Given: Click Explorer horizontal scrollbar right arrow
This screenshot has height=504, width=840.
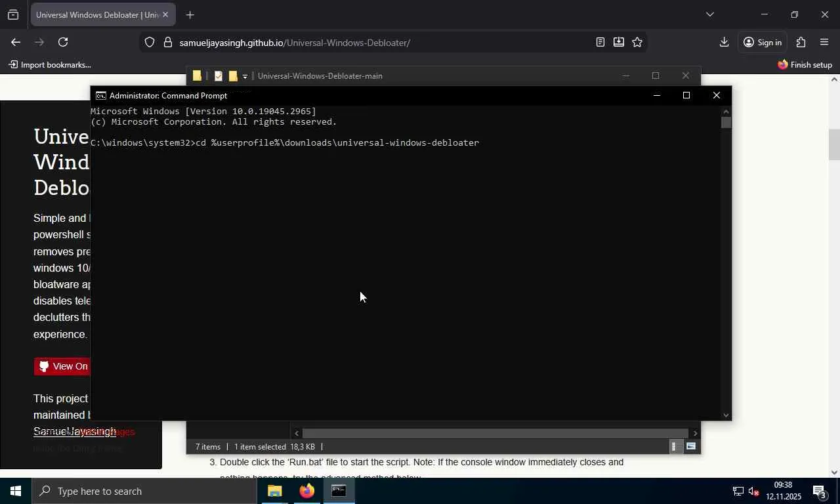Looking at the screenshot, I should point(695,433).
